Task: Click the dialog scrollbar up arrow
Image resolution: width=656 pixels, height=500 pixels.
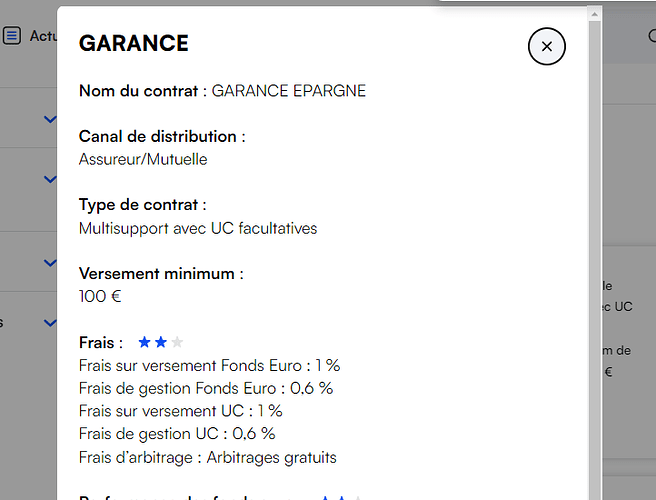Action: pyautogui.click(x=594, y=15)
